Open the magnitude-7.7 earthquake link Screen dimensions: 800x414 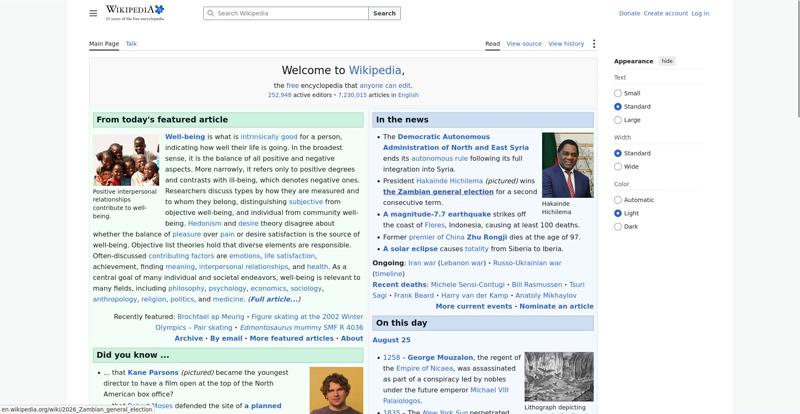coord(437,214)
